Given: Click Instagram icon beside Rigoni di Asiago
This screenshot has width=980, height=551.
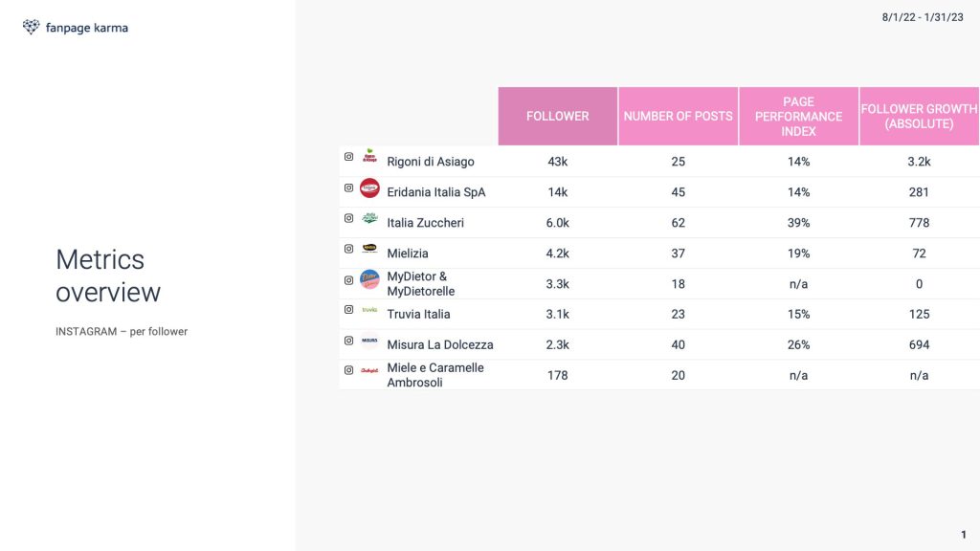Looking at the screenshot, I should (348, 157).
